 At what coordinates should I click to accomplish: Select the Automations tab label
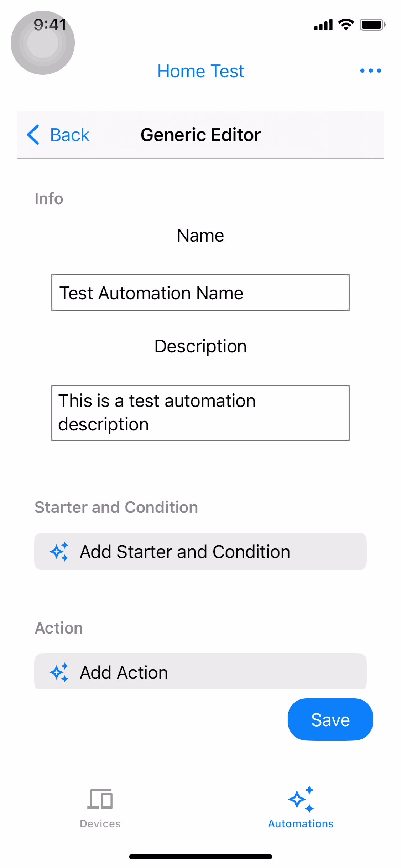click(301, 824)
